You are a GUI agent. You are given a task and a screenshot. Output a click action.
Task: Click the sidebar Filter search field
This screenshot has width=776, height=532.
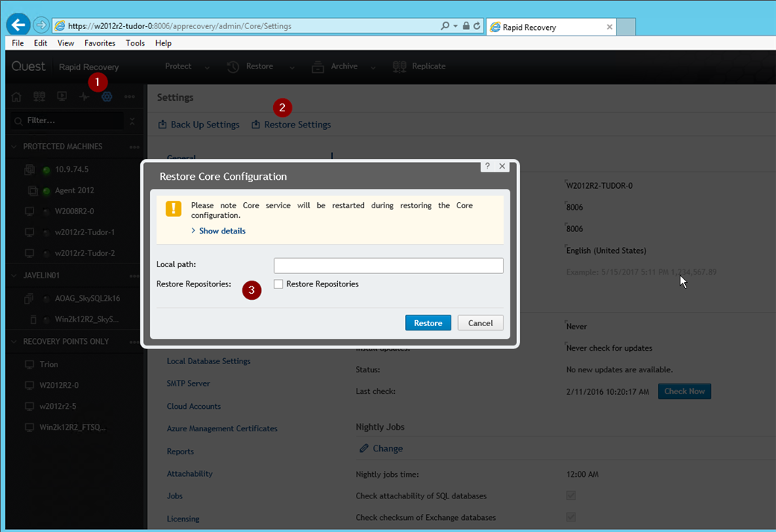pyautogui.click(x=69, y=120)
